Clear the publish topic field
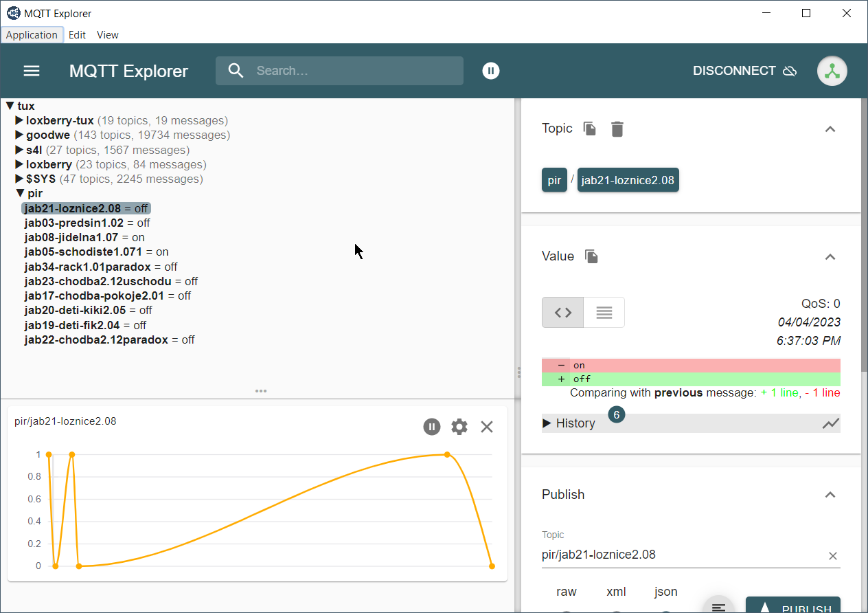868x613 pixels. (833, 556)
